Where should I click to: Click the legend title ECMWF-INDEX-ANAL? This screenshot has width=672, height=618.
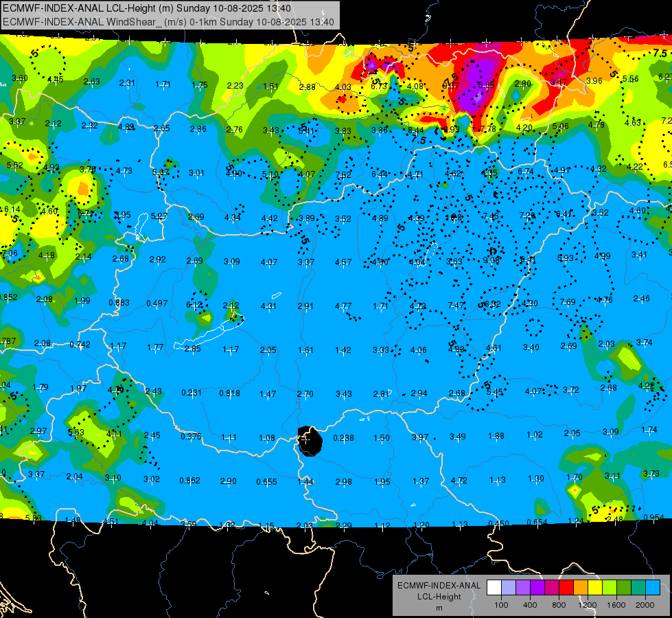click(x=439, y=586)
